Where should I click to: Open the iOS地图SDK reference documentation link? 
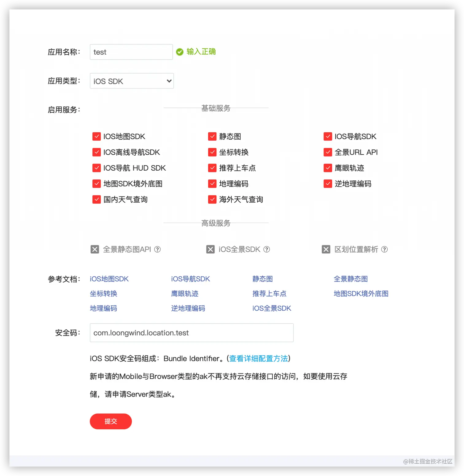tap(109, 279)
